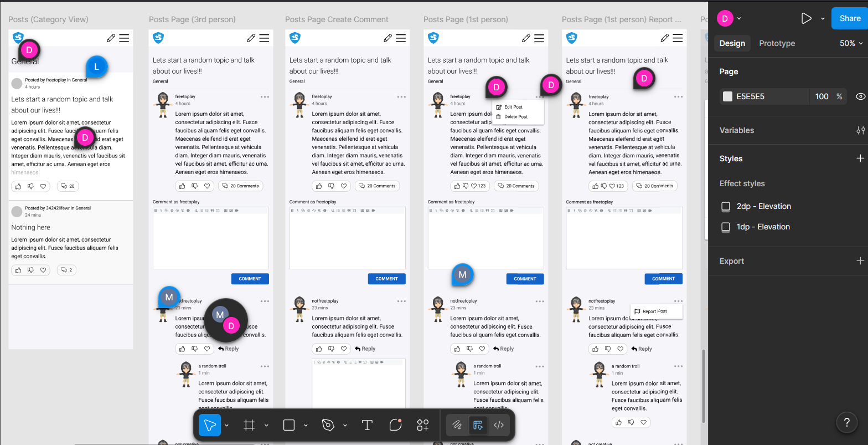Select the Move tool in the toolbar
The height and width of the screenshot is (445, 868).
tap(210, 425)
